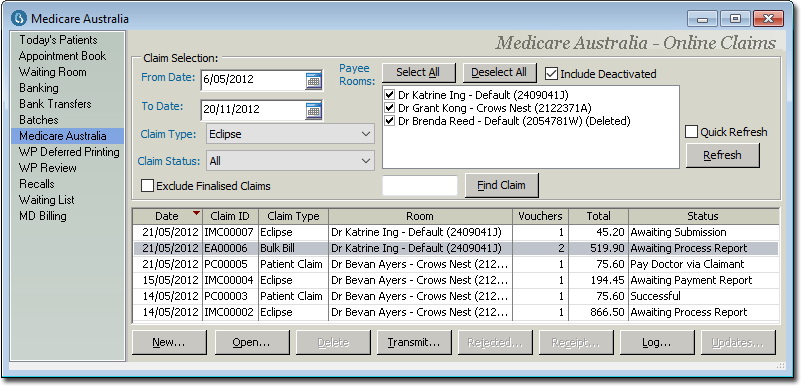This screenshot has width=801, height=386.
Task: Sort by Claim ID column header
Action: click(230, 216)
